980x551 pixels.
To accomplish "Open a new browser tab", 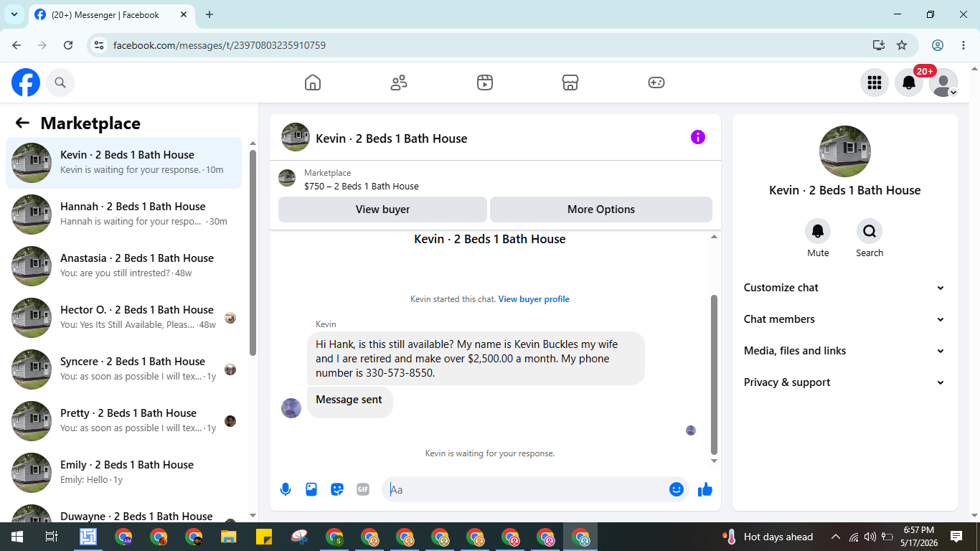I will [209, 14].
